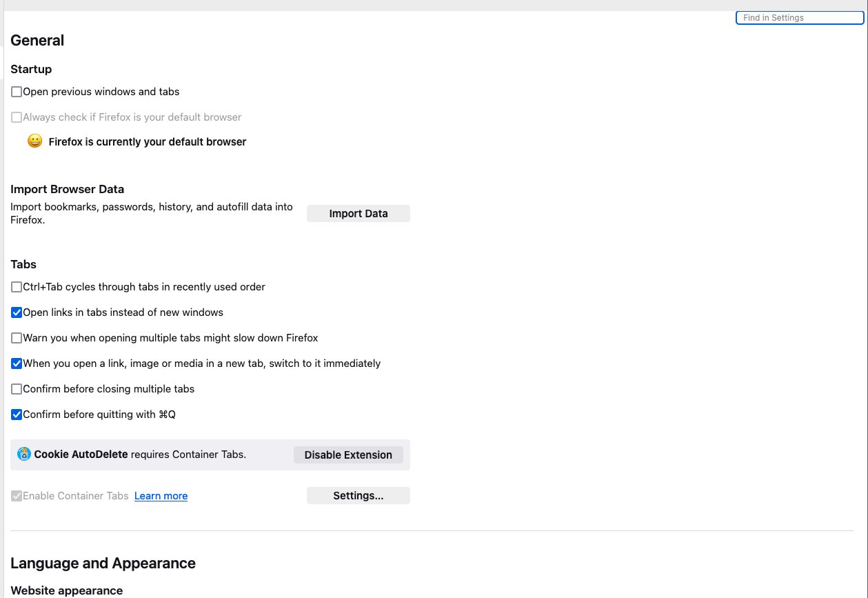Toggle Ctrl+Tab cycles through tabs checkbox
868x598 pixels.
point(17,287)
